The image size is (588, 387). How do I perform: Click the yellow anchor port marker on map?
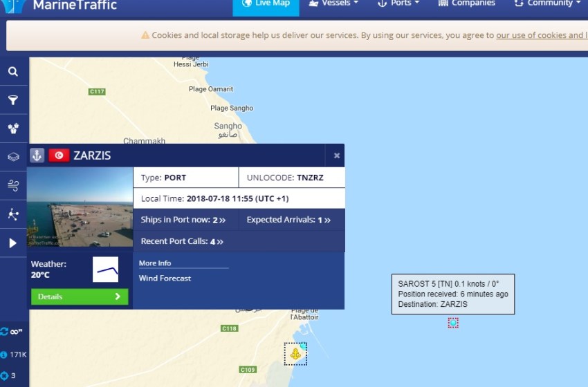tap(295, 354)
